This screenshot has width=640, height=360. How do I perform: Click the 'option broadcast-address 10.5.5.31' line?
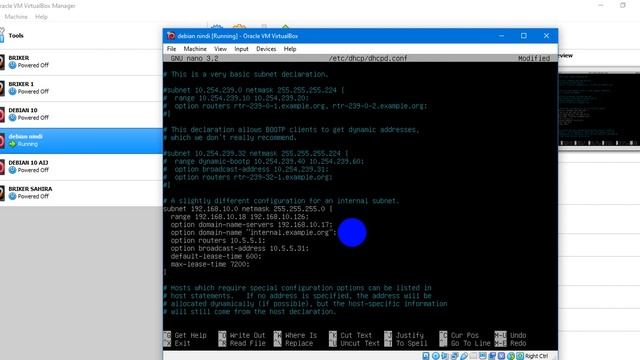pyautogui.click(x=240, y=248)
